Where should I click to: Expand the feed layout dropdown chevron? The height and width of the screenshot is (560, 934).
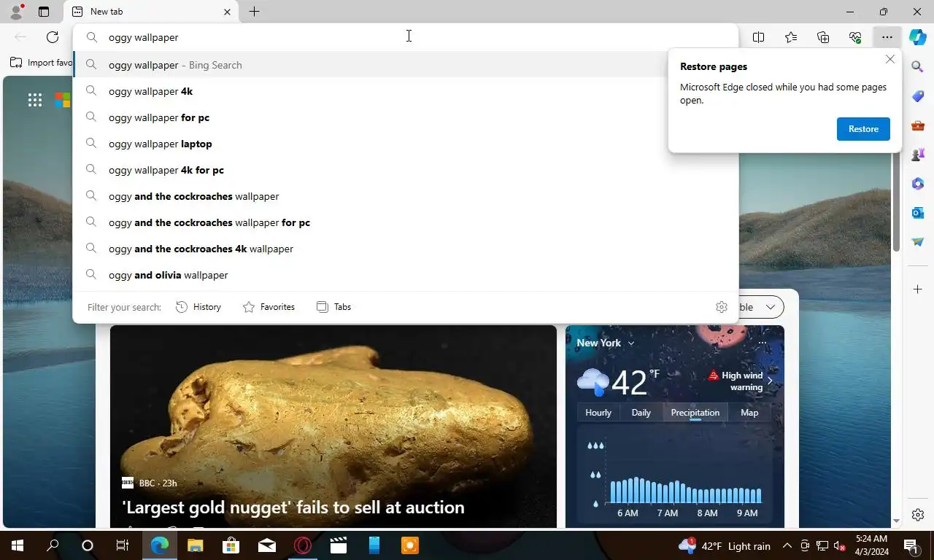770,307
